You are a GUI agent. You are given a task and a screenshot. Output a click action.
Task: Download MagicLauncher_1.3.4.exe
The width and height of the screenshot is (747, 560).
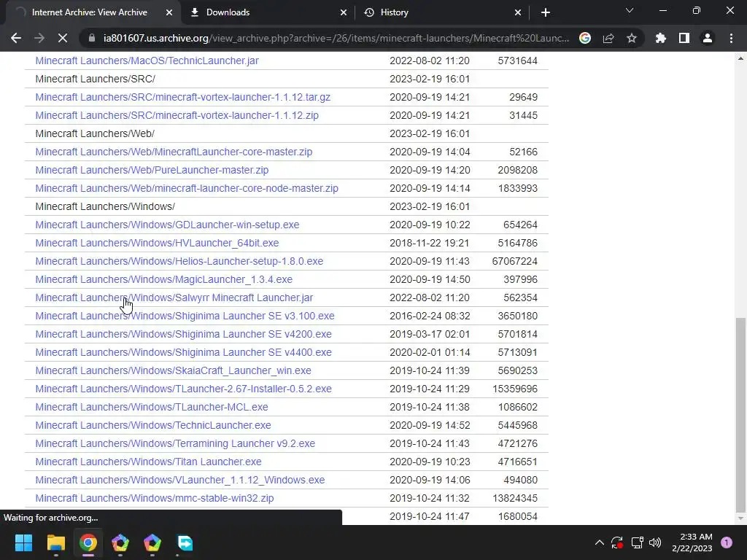click(164, 279)
